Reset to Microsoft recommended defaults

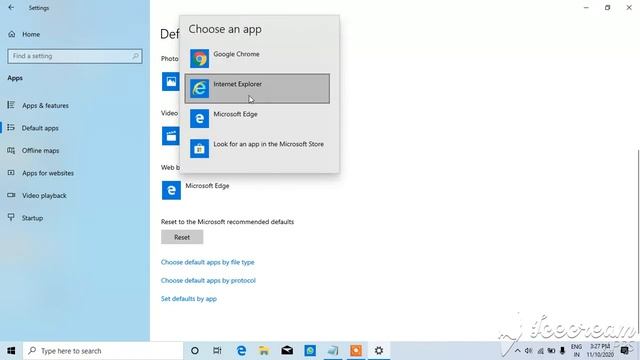click(x=182, y=237)
